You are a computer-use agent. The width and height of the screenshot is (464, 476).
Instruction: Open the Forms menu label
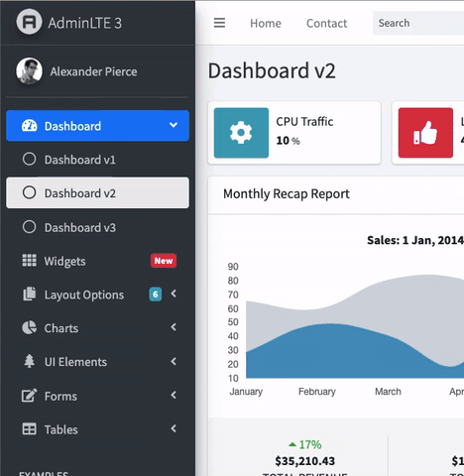click(x=60, y=397)
